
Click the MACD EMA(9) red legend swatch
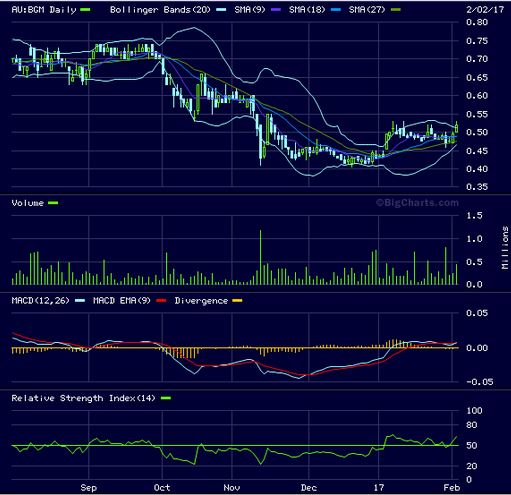coord(161,301)
